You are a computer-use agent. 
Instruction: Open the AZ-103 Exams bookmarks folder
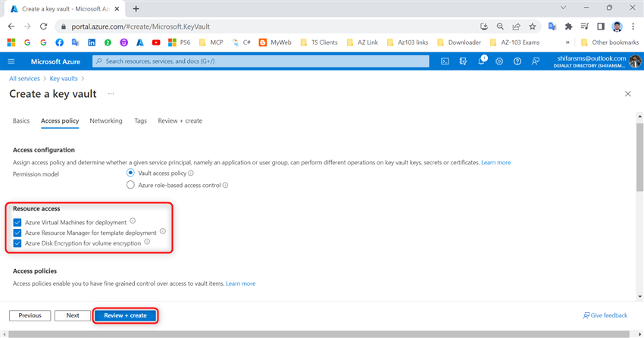coord(514,42)
